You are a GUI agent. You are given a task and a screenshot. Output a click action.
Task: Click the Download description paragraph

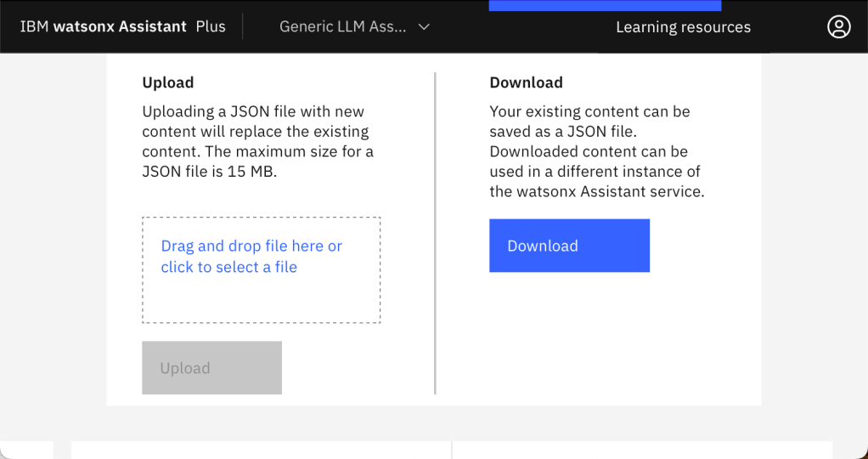click(596, 151)
